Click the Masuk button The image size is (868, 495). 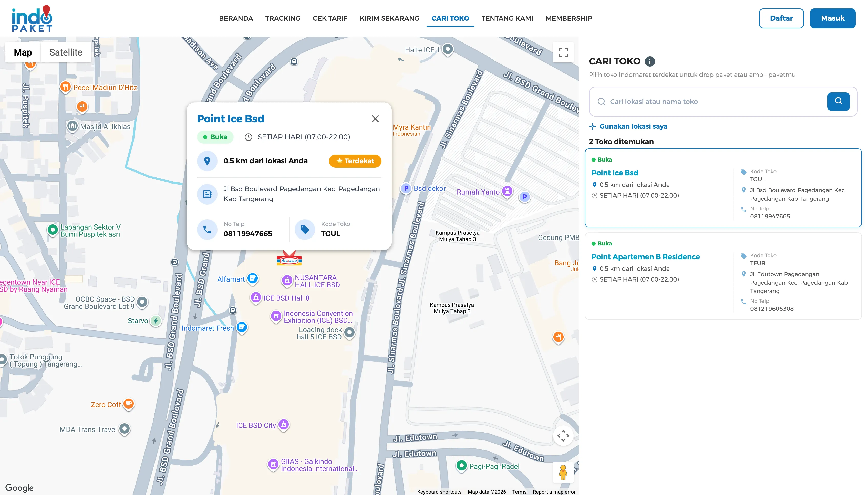(832, 18)
